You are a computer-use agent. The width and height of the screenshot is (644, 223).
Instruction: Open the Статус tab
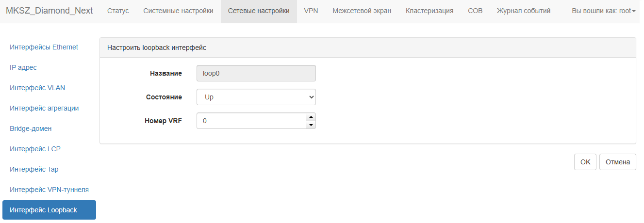click(x=118, y=11)
